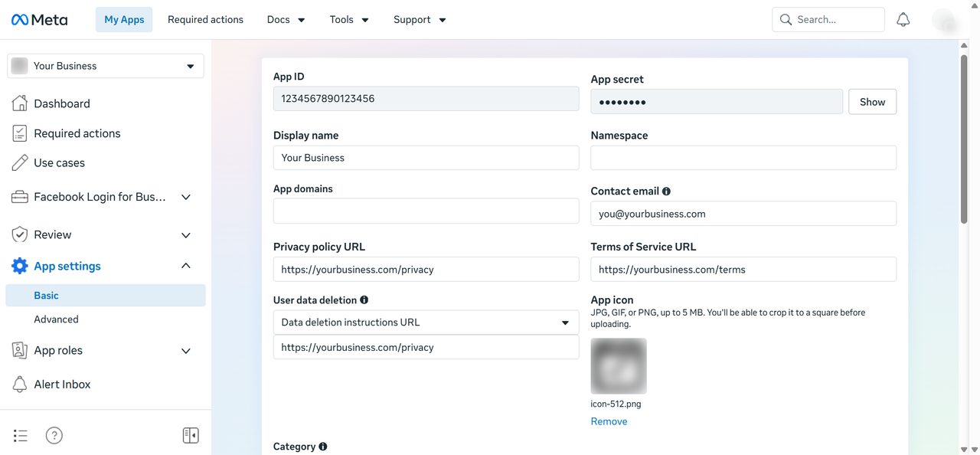This screenshot has width=980, height=455.
Task: Expand the Facebook Login for Business chevron
Action: pyautogui.click(x=185, y=197)
